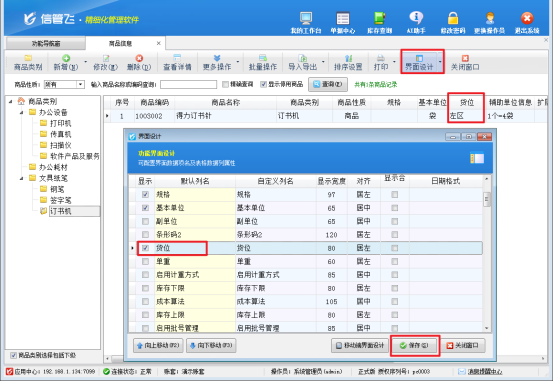Click 导入导出 toolbar button

(303, 62)
